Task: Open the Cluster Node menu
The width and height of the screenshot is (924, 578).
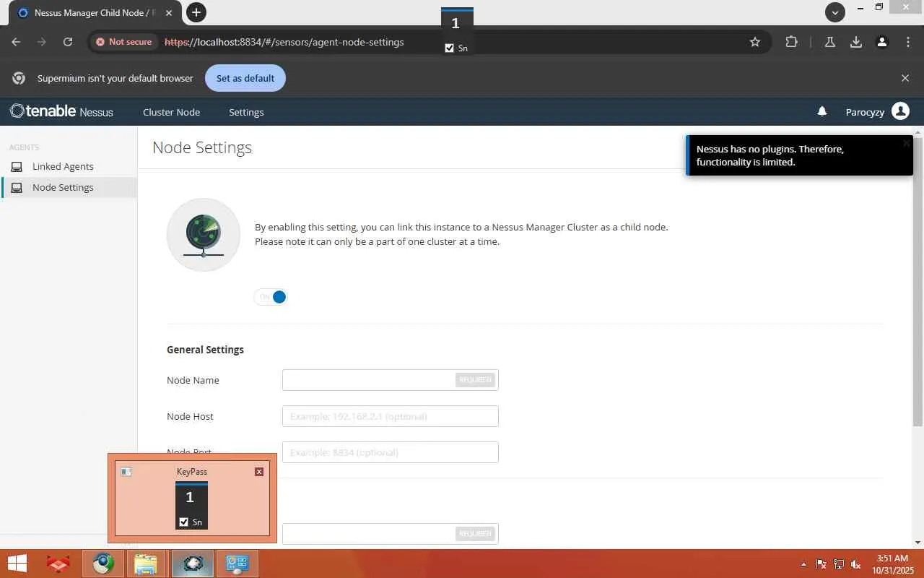Action: pos(171,112)
